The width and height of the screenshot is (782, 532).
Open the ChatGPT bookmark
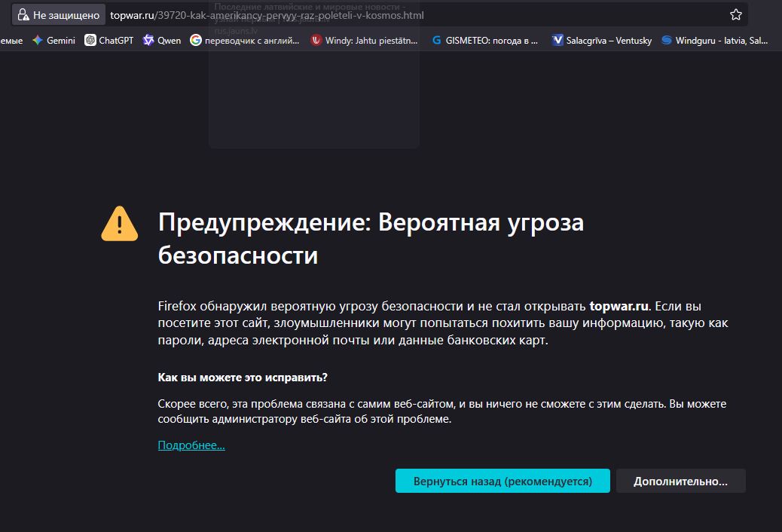(108, 41)
